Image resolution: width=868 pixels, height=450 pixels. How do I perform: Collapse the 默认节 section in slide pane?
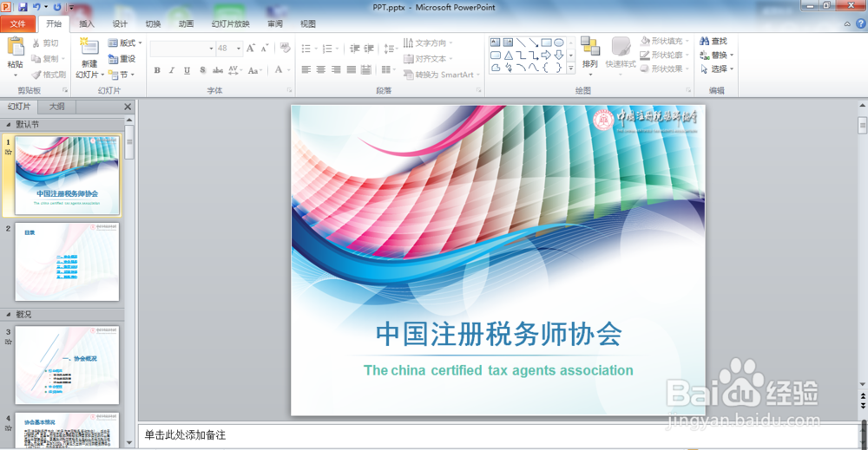tap(8, 124)
